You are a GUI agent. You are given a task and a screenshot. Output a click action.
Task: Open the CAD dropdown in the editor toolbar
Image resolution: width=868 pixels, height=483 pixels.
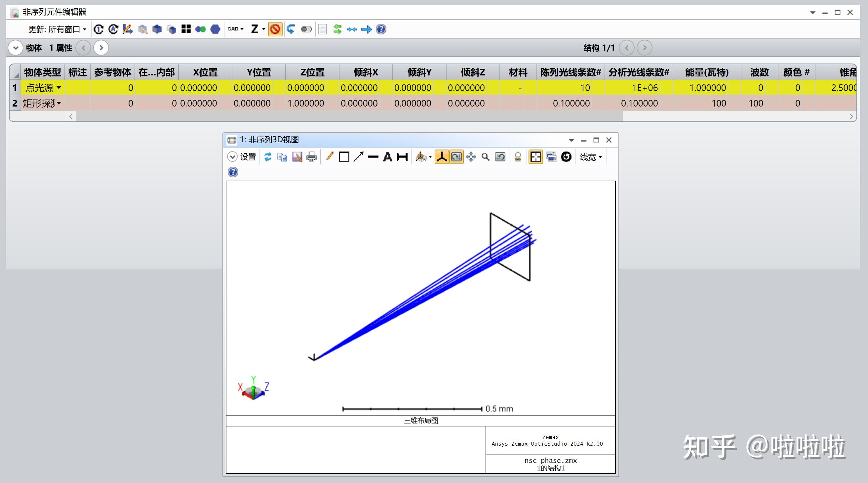pos(236,29)
